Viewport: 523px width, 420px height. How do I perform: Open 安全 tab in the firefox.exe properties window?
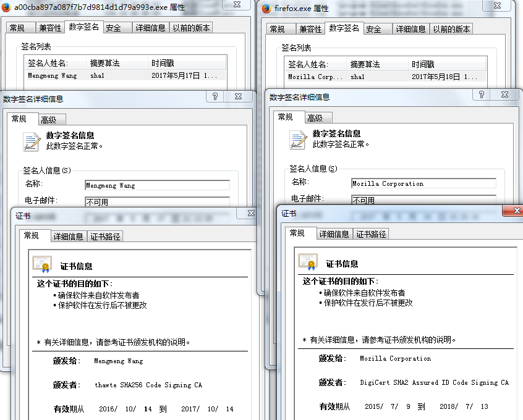[378, 29]
